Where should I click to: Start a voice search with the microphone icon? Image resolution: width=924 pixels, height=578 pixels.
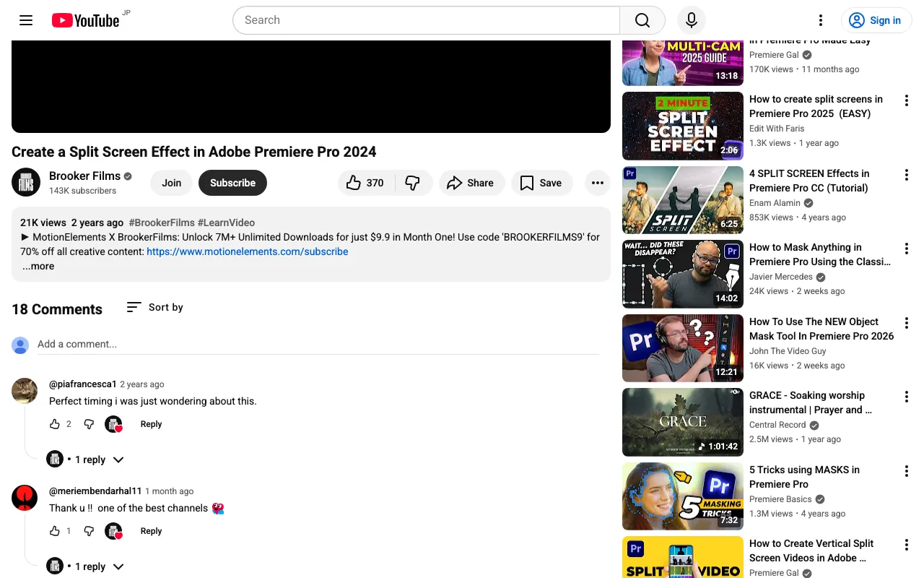(x=691, y=20)
